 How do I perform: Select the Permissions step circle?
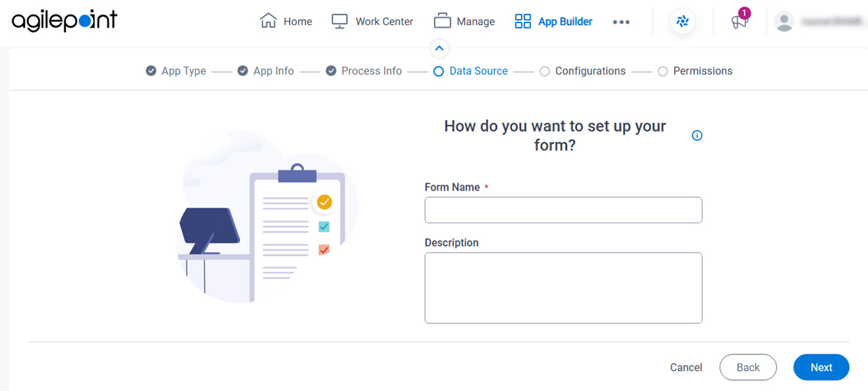pos(663,71)
